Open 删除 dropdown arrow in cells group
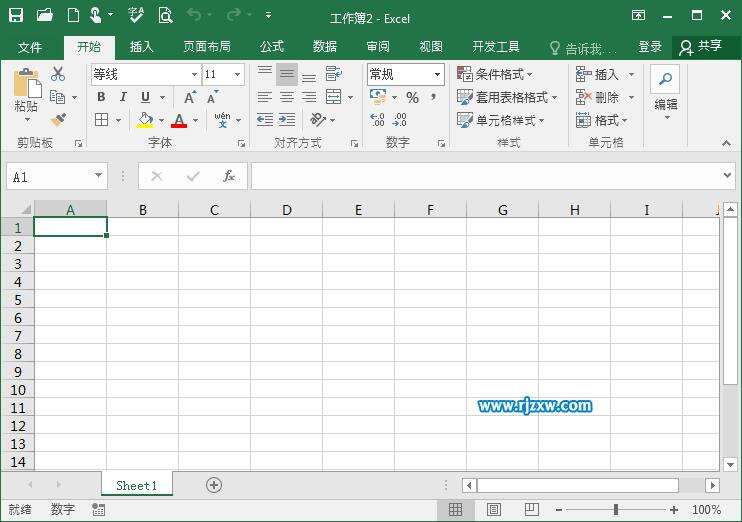This screenshot has height=522, width=742. (631, 97)
